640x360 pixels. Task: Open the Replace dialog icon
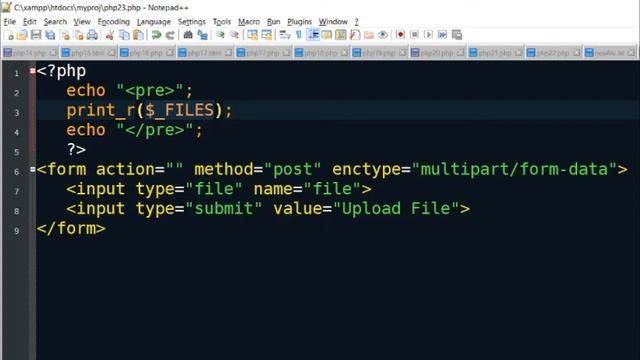202,35
